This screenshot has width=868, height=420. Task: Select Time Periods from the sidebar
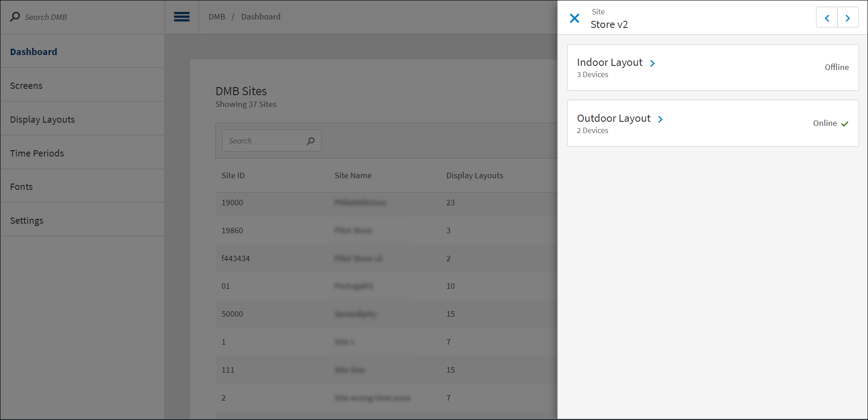pyautogui.click(x=37, y=153)
